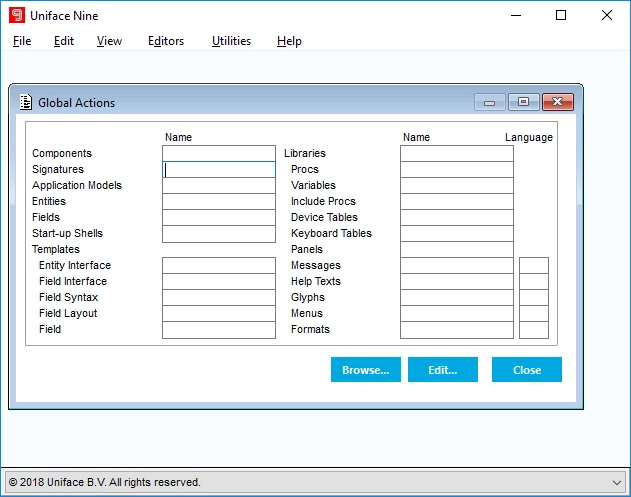
Task: Open the Edit menu
Action: point(64,41)
